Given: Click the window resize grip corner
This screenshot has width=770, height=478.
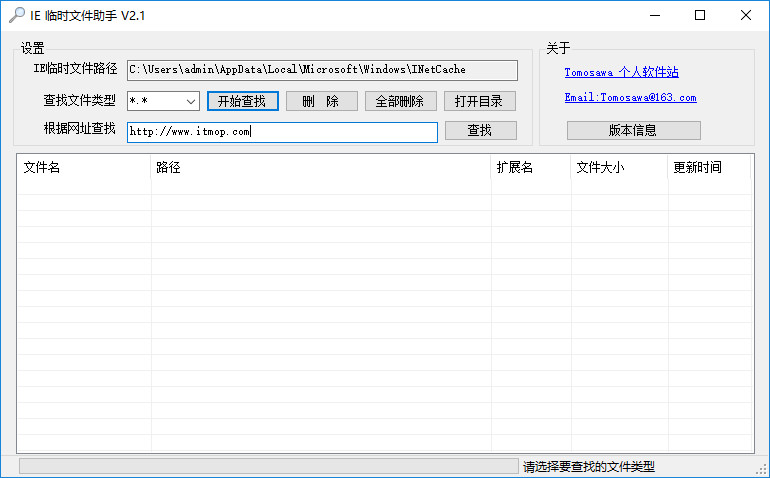Looking at the screenshot, I should pyautogui.click(x=763, y=470).
